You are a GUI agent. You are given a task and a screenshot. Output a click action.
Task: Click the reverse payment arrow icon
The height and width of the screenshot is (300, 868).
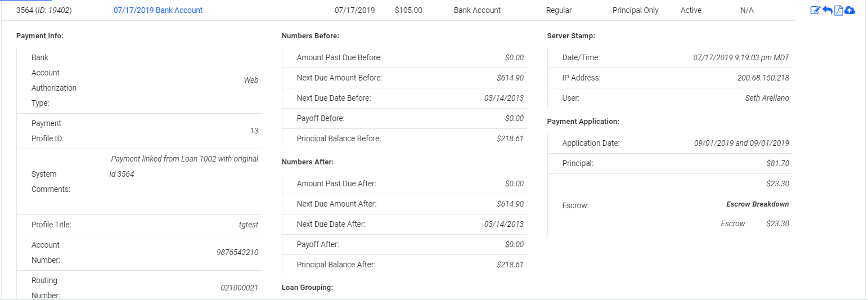click(x=827, y=10)
